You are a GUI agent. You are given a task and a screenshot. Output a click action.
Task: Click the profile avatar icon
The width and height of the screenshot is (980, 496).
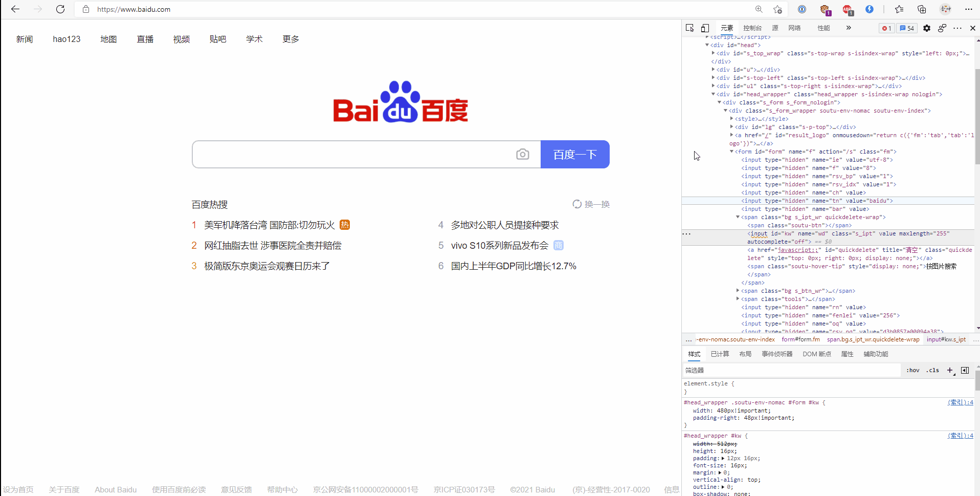click(946, 9)
